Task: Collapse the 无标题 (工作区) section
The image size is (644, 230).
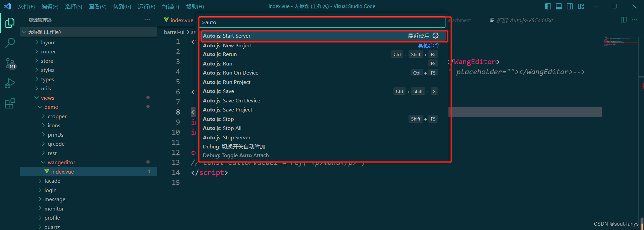Action: (x=89, y=32)
